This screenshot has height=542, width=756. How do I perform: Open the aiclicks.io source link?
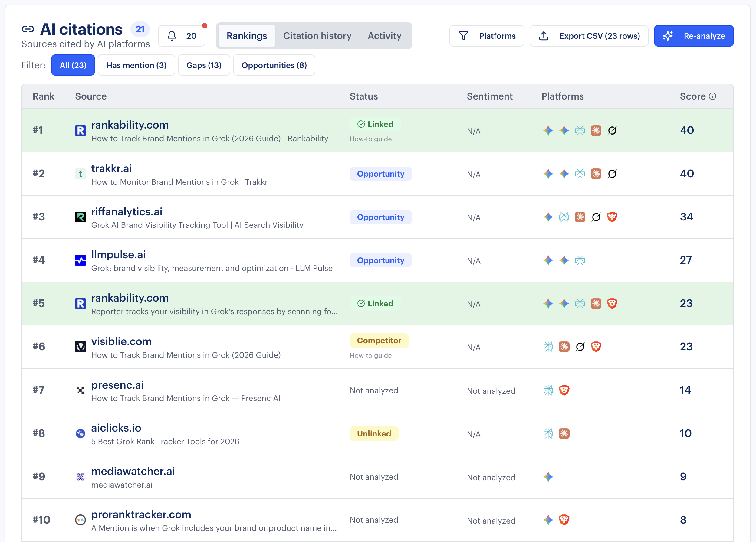click(x=116, y=428)
